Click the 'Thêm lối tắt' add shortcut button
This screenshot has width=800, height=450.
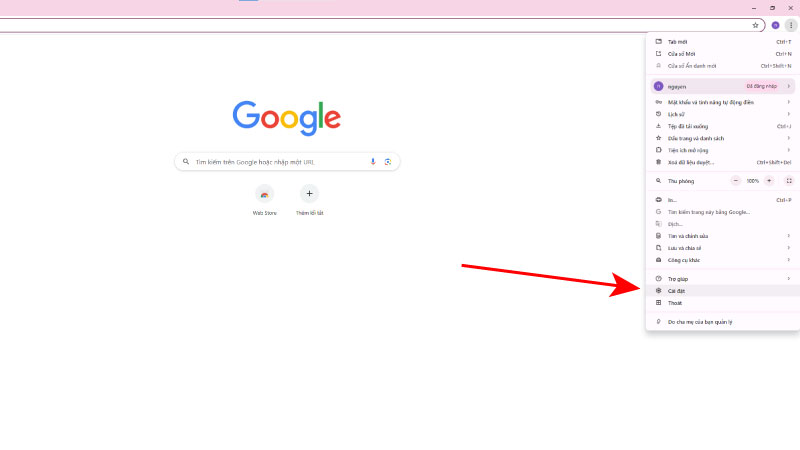(x=309, y=194)
